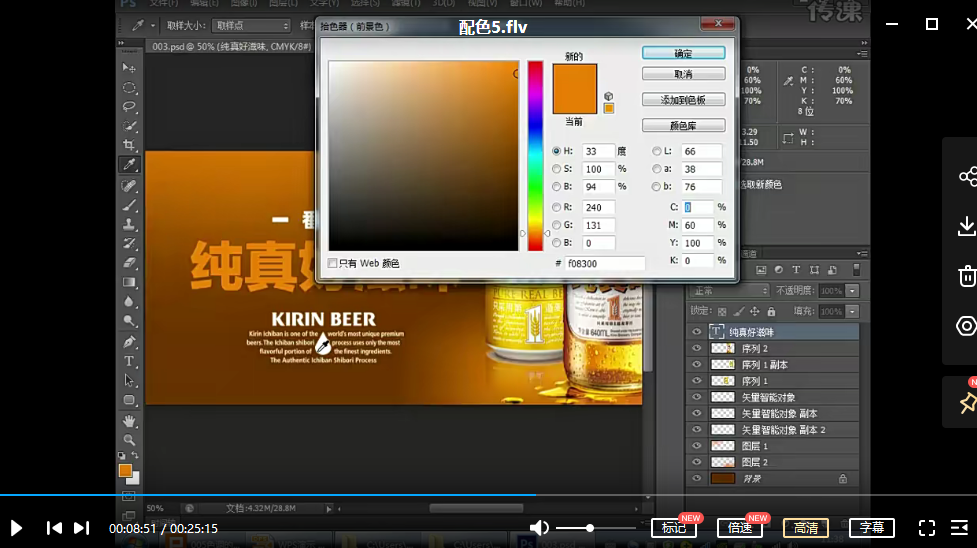Select the S saturation radio button
This screenshot has height=548, width=977.
pyautogui.click(x=557, y=169)
